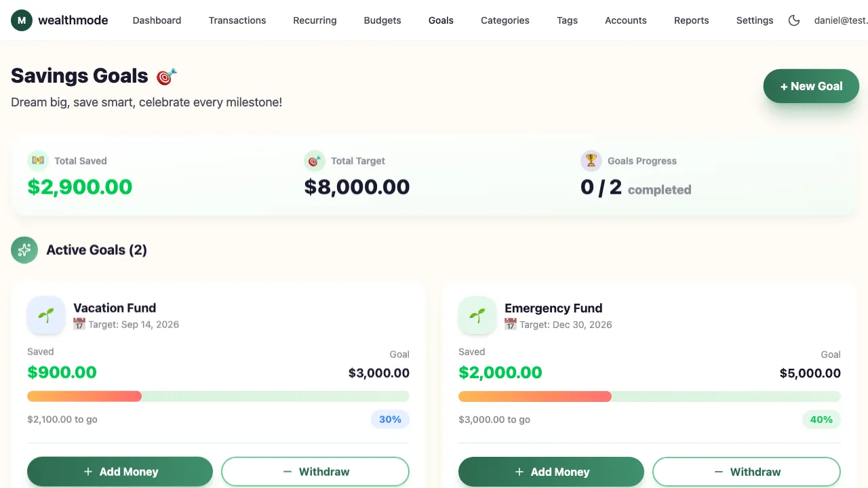868x488 pixels.
Task: Click the Goals Progress trophy icon
Action: 591,161
